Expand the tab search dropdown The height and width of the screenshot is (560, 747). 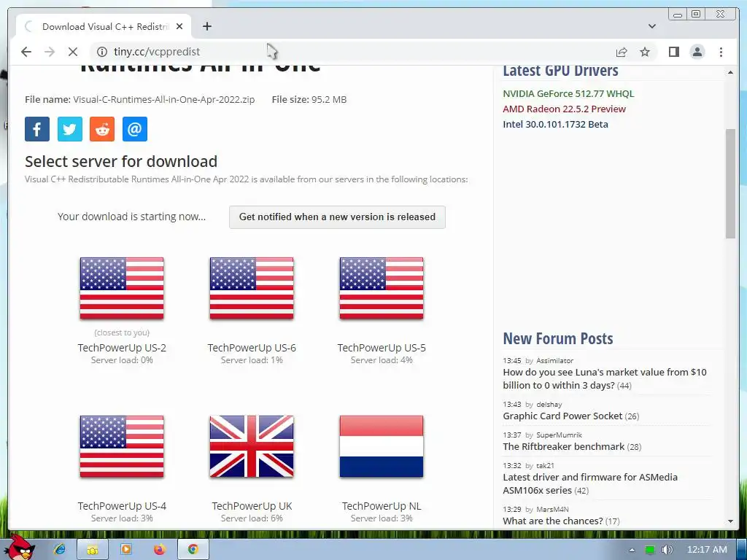[x=651, y=26]
